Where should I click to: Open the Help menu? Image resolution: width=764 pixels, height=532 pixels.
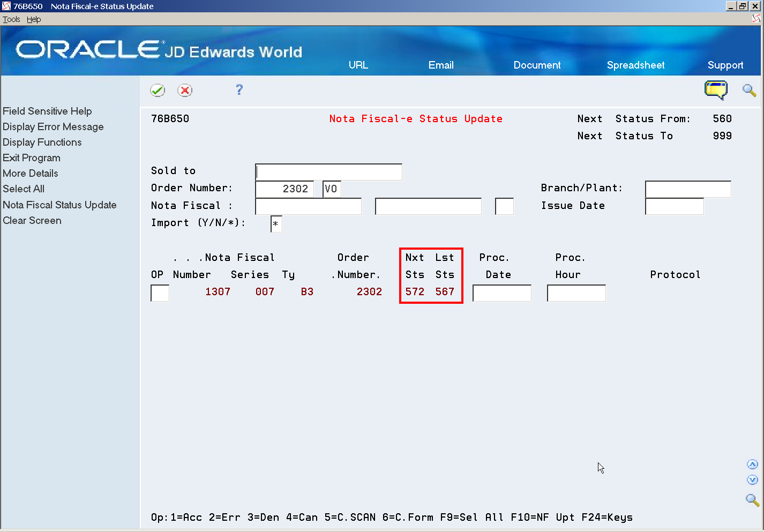[34, 19]
